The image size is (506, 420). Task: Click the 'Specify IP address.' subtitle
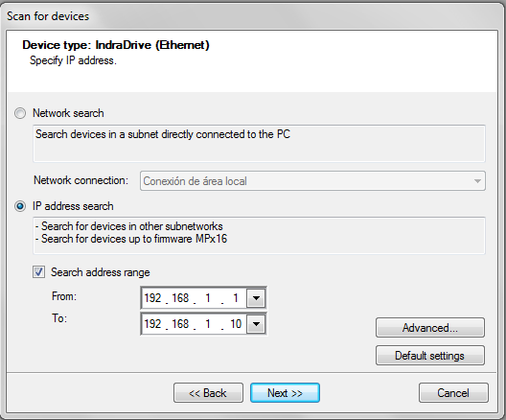tap(73, 60)
